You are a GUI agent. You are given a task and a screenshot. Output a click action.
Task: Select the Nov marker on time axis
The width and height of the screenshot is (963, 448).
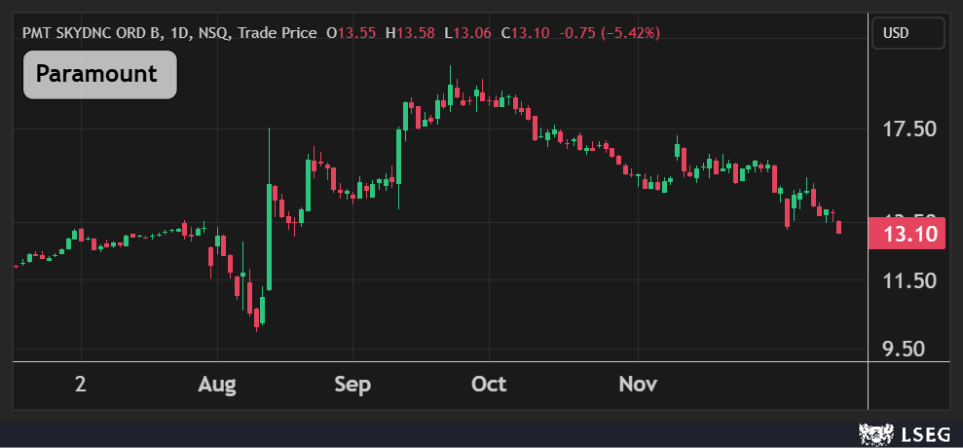click(637, 385)
